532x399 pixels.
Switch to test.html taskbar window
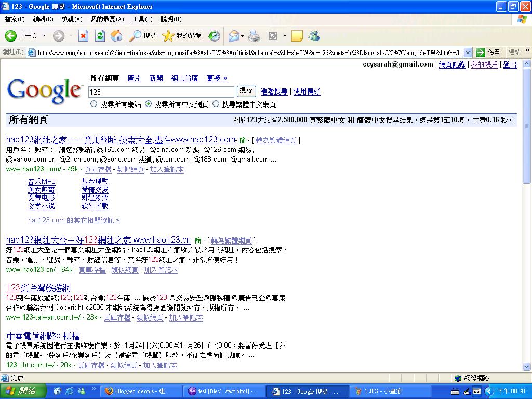pyautogui.click(x=223, y=391)
